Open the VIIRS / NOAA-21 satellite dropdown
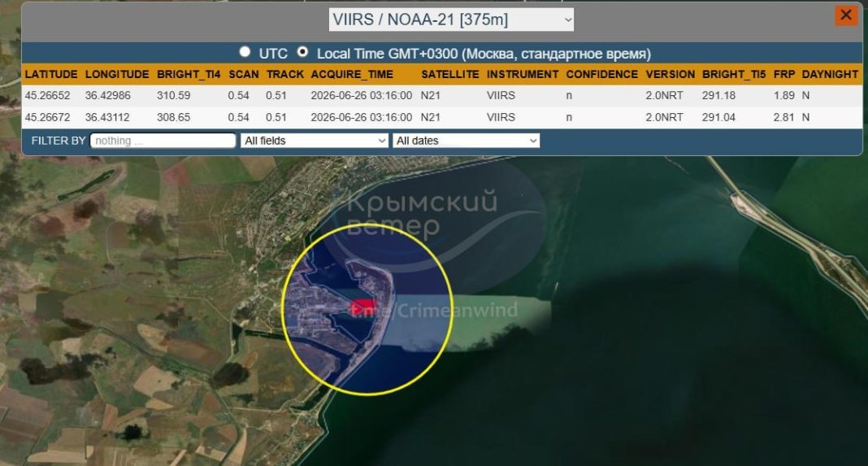Image resolution: width=868 pixels, height=466 pixels. click(451, 20)
